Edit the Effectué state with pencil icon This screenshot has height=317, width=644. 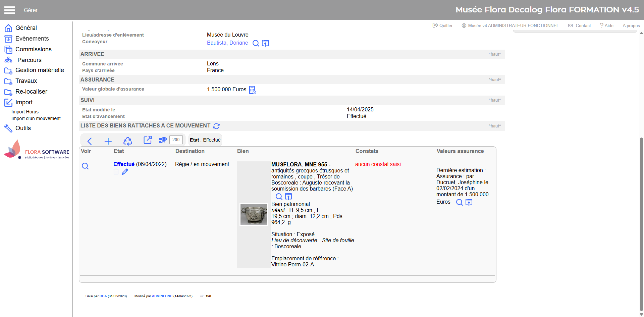[125, 172]
